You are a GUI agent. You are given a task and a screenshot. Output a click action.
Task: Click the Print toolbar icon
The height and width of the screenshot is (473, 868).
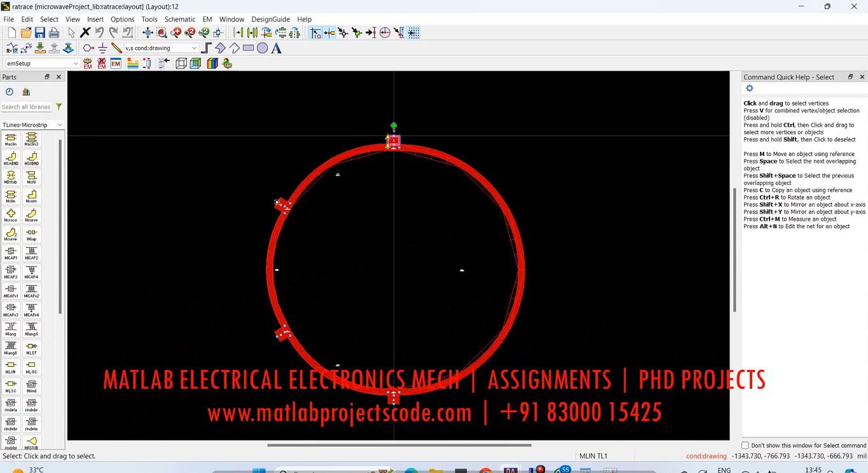[x=54, y=33]
